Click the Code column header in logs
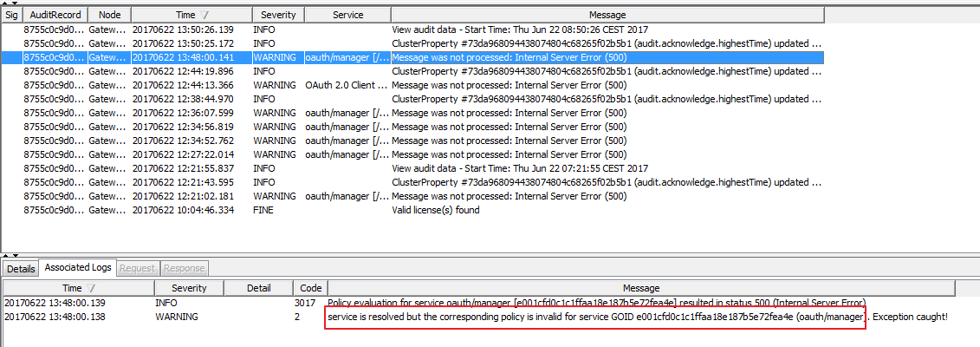 [310, 288]
